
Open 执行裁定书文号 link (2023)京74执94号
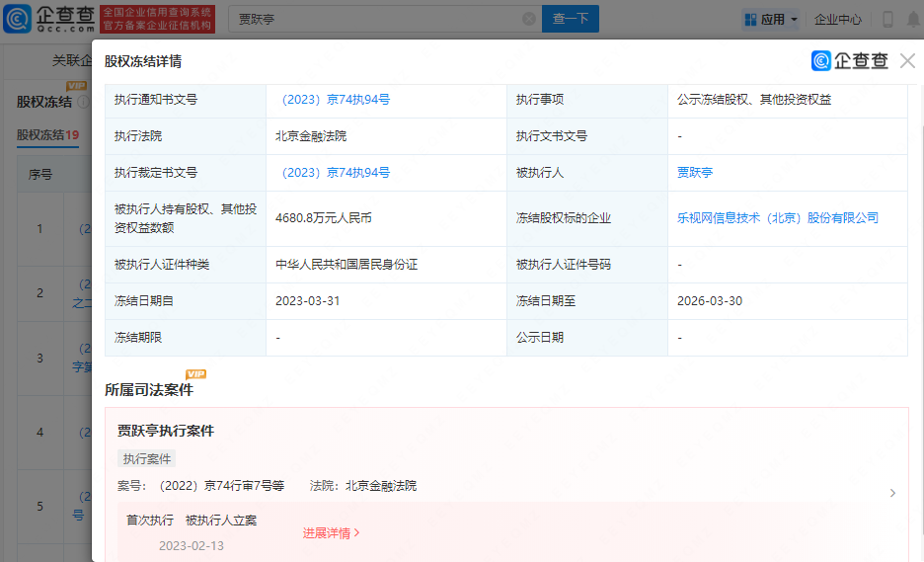coord(334,173)
